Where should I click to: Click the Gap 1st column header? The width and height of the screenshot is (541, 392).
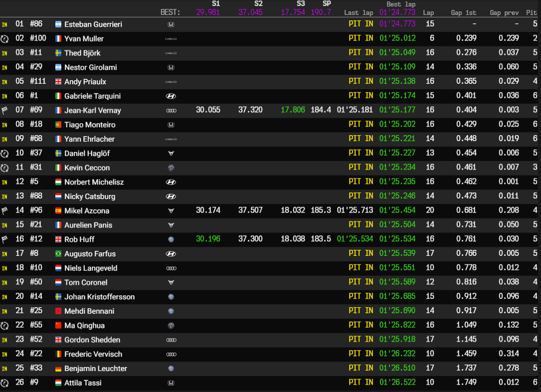pyautogui.click(x=463, y=12)
